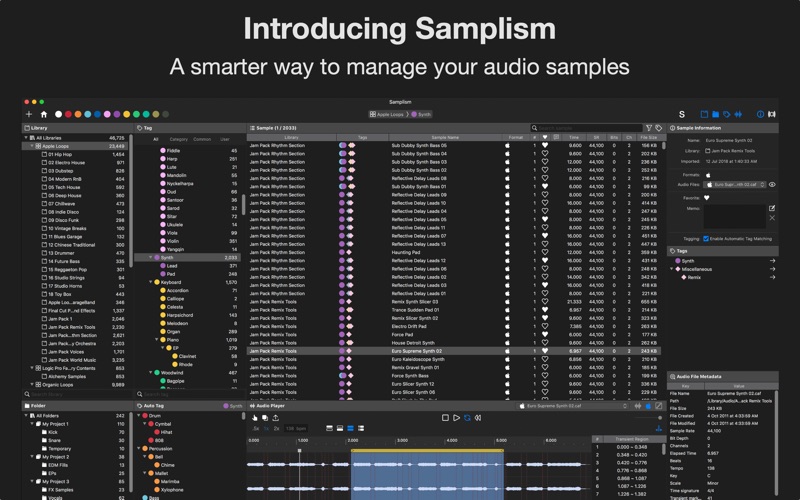800x500 pixels.
Task: Toggle favorite heart for Haunting Pad
Action: pyautogui.click(x=545, y=253)
